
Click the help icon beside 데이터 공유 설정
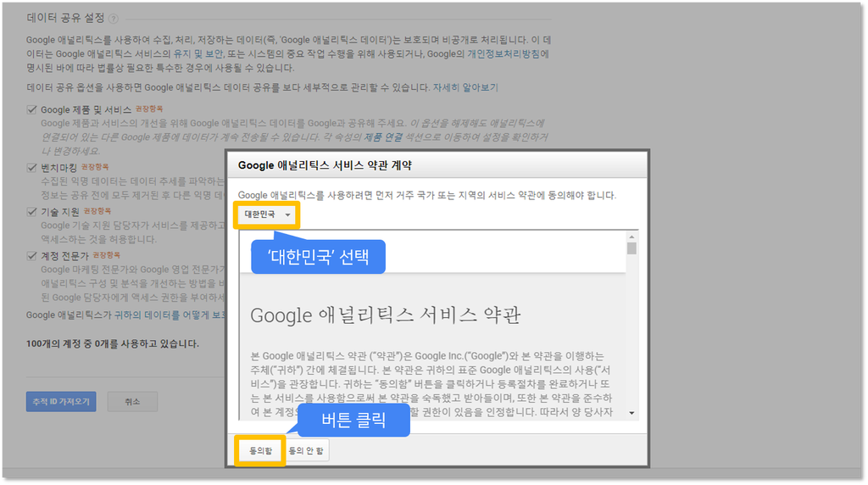pyautogui.click(x=114, y=19)
